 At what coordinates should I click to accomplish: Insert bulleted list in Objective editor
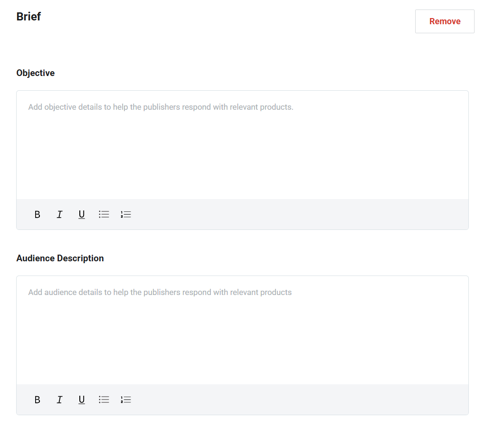coord(104,214)
